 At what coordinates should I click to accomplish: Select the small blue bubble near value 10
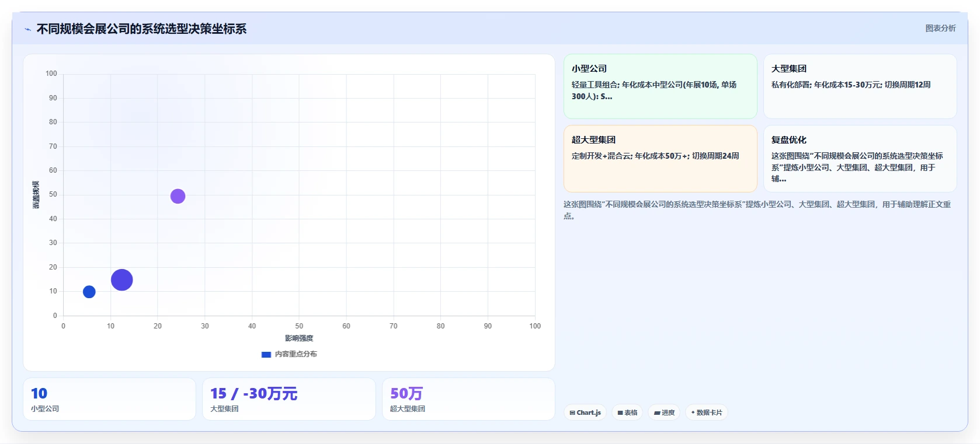(89, 292)
